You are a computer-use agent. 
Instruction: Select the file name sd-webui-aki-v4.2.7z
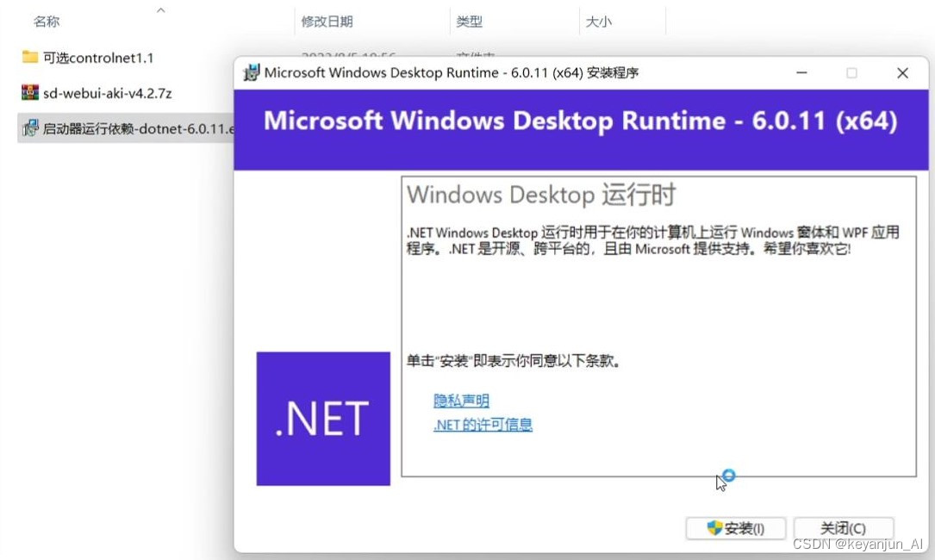point(108,93)
